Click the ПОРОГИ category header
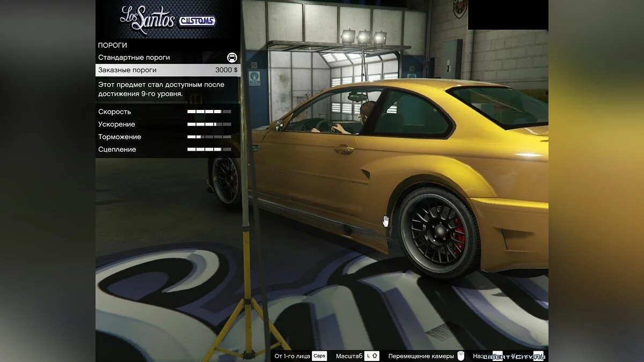The width and height of the screenshot is (644, 362). (x=112, y=45)
